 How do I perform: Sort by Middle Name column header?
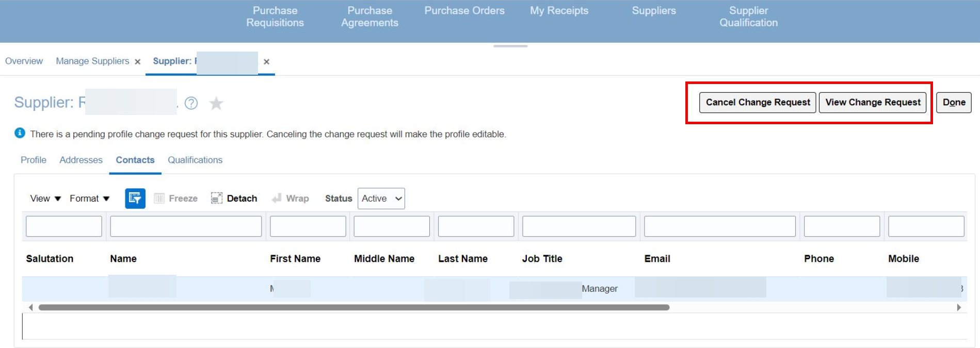click(x=384, y=259)
